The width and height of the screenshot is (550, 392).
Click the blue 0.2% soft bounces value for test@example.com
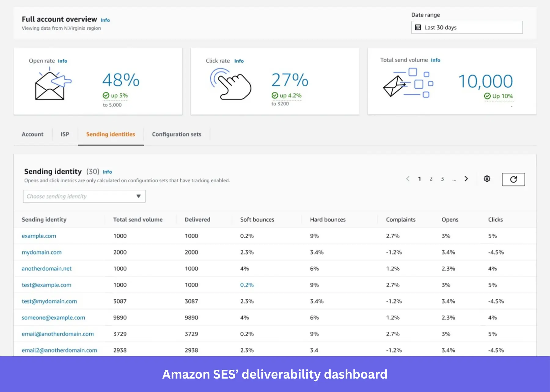point(247,285)
